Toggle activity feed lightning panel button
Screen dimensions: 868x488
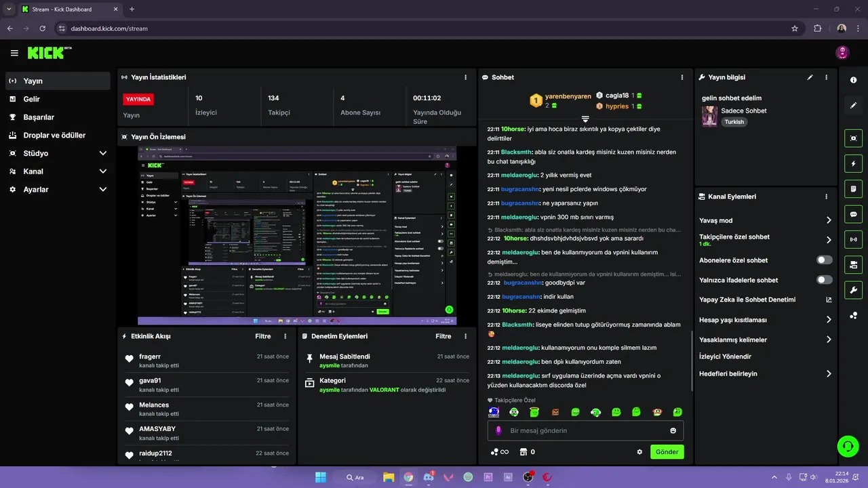(853, 163)
